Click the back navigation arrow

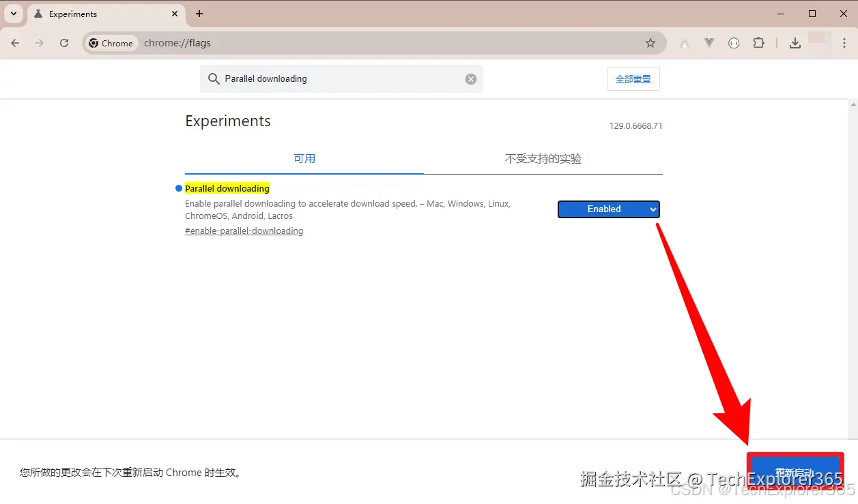point(15,43)
